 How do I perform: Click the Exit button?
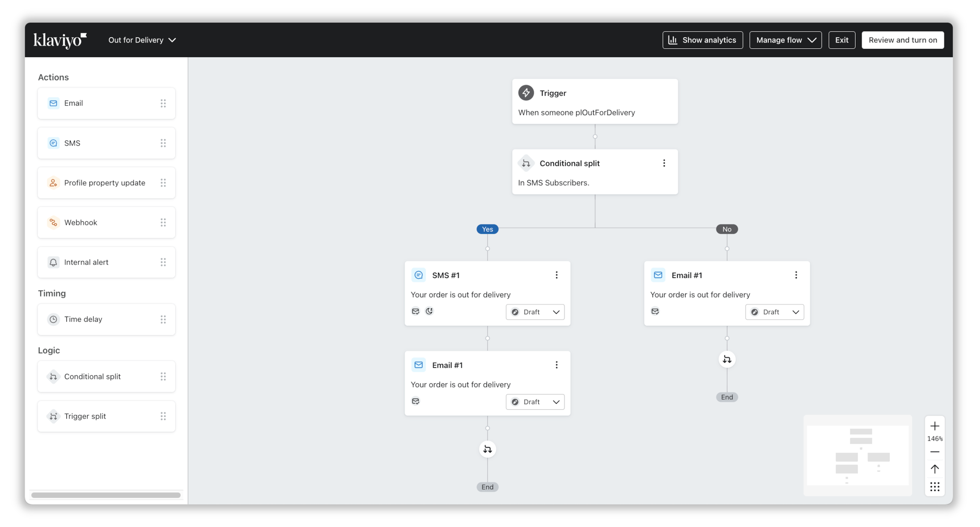click(x=841, y=40)
